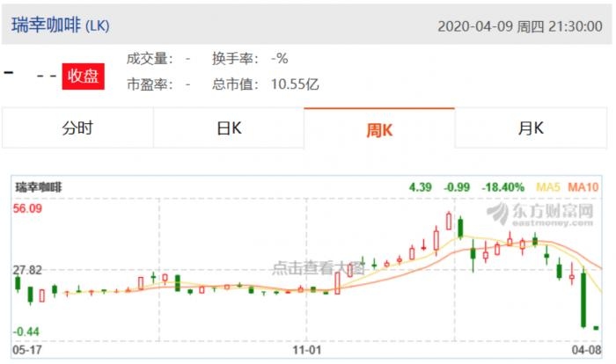Click the 瑞幸咖啡 chart name label

[39, 187]
